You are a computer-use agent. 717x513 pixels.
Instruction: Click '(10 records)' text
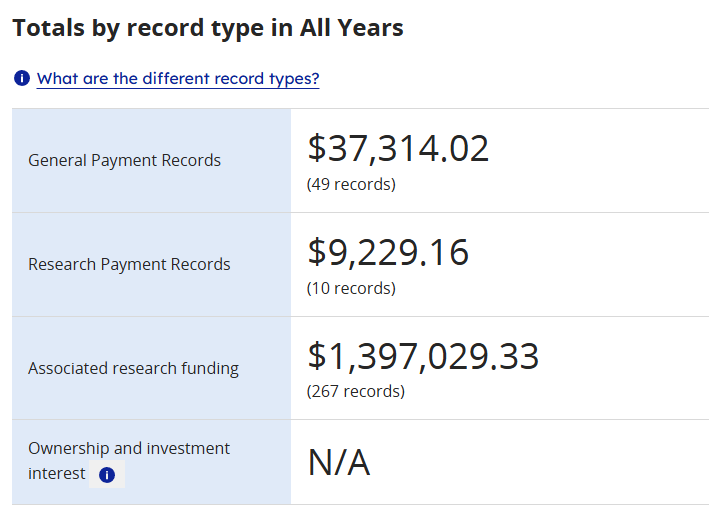351,288
